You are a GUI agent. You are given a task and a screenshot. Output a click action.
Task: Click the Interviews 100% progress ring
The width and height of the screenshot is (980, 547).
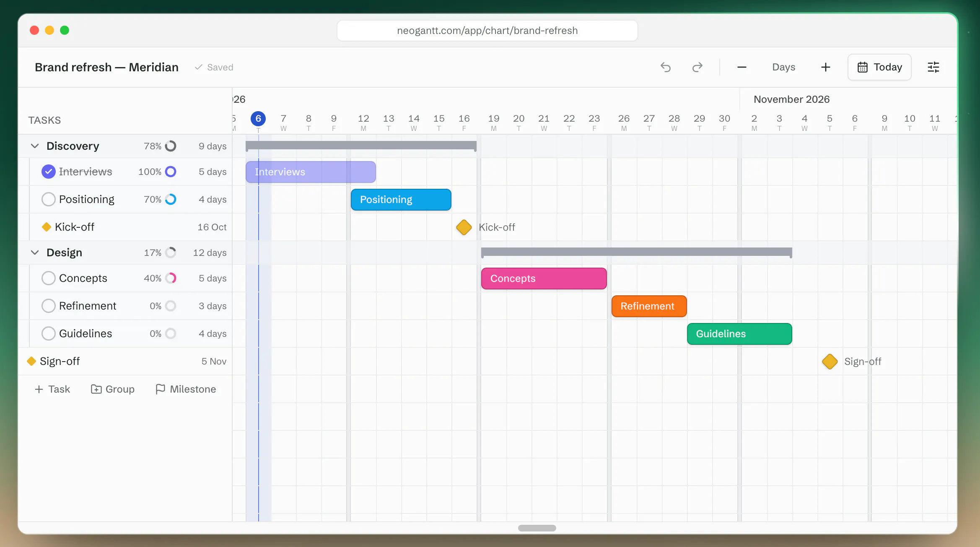(171, 172)
